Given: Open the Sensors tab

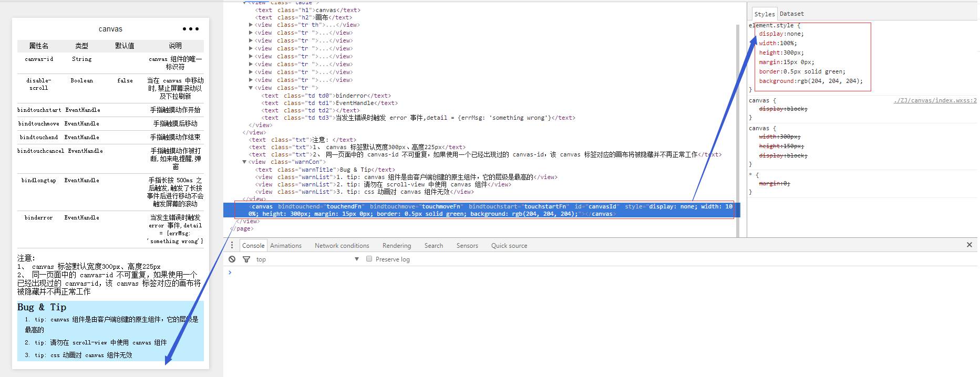Looking at the screenshot, I should (467, 245).
